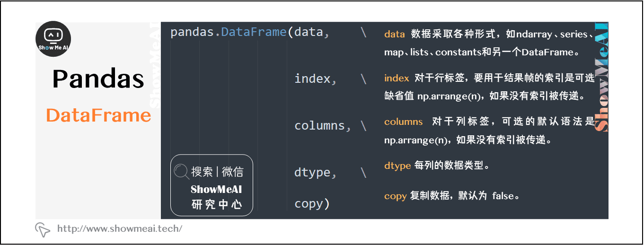Click the ShowMeAI robot logo icon
This screenshot has height=245, width=644.
tap(54, 39)
